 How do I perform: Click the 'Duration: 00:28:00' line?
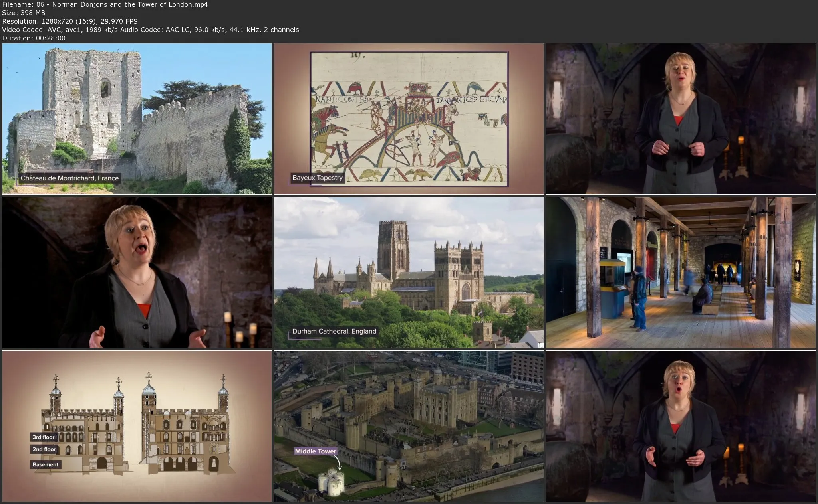pos(34,38)
